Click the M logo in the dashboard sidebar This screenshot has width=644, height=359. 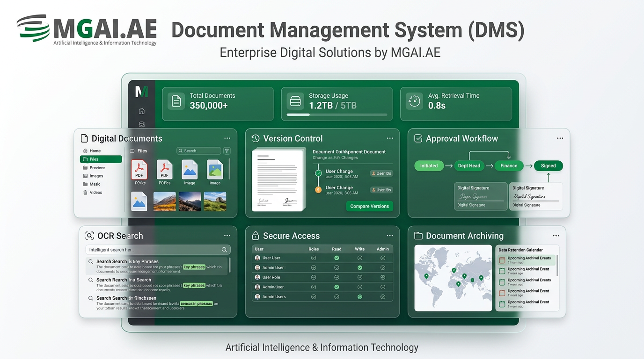pos(141,91)
